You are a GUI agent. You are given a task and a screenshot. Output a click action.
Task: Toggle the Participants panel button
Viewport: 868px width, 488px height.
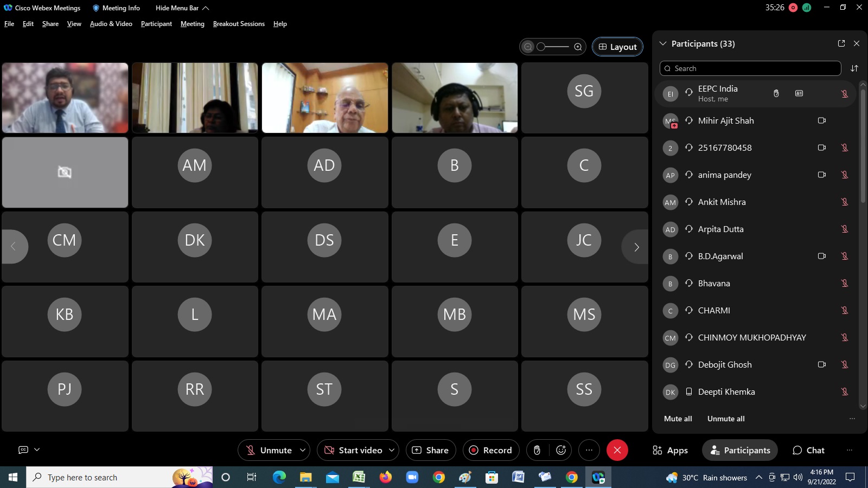[x=740, y=450]
